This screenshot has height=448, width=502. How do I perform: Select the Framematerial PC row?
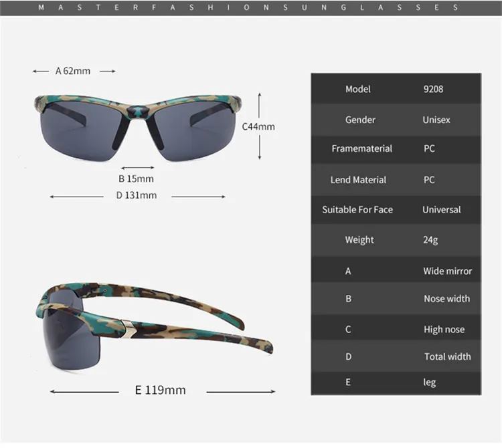click(x=396, y=148)
